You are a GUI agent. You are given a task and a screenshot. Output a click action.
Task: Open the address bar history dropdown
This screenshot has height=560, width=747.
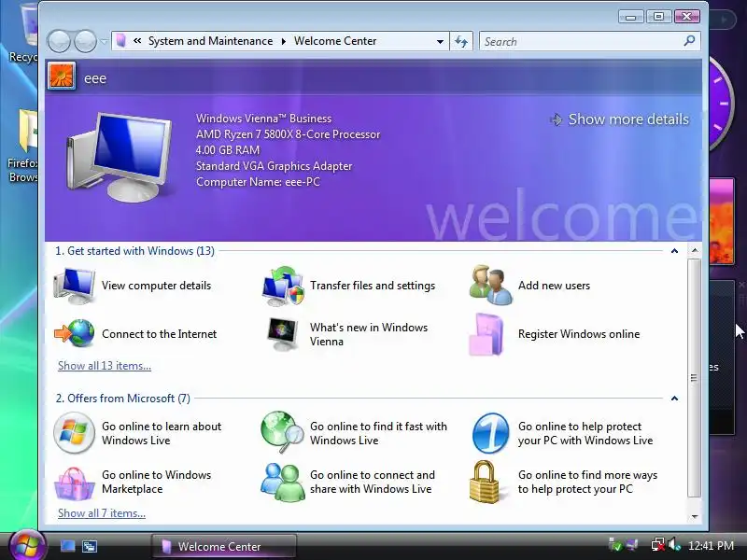point(440,41)
